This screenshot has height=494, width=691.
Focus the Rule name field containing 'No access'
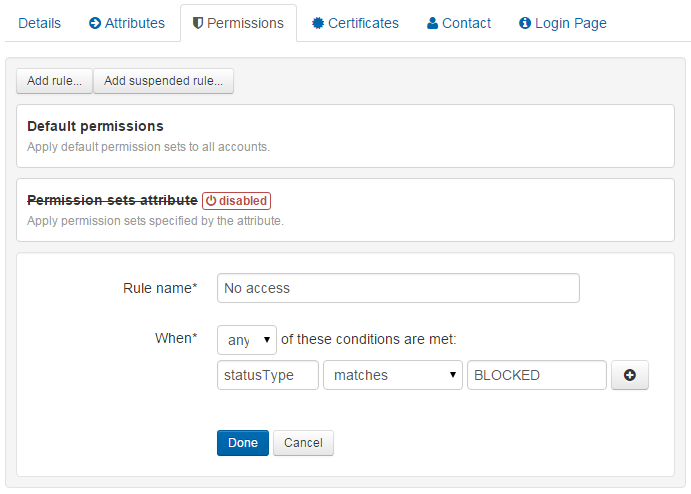click(x=398, y=288)
